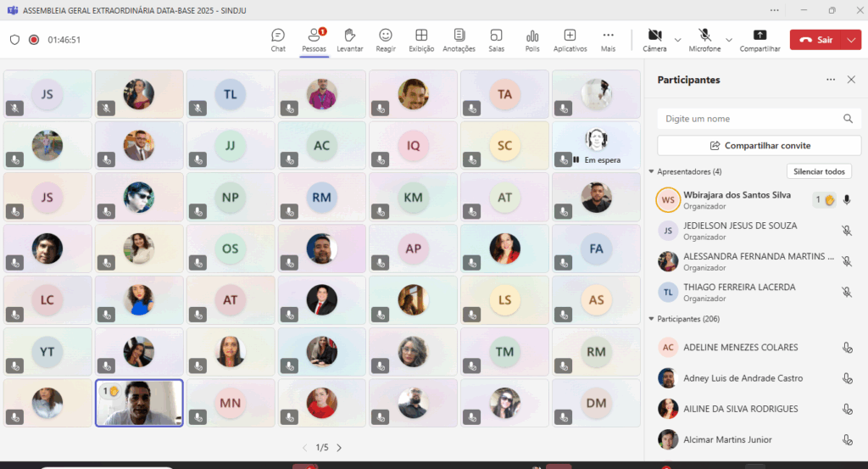Open the Exibição view layout options
The image size is (868, 469).
point(421,39)
